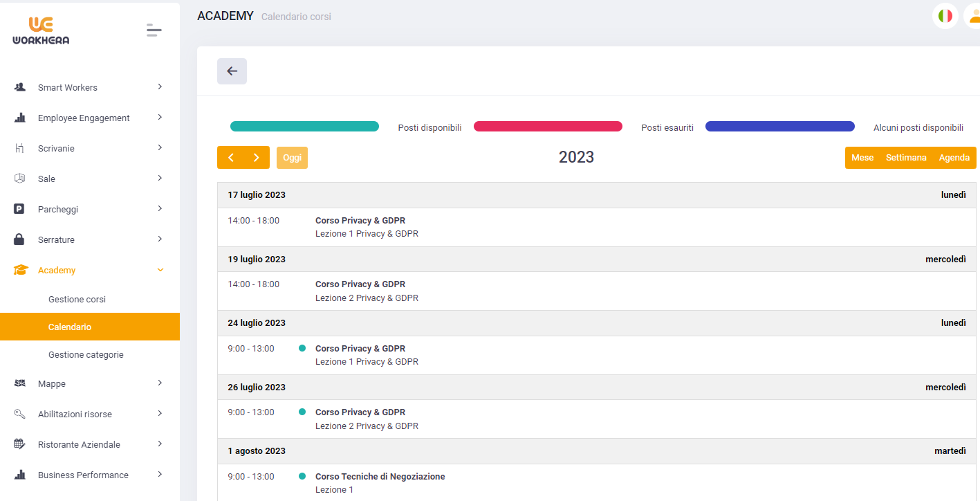Click the Parcheggi parking icon
The image size is (980, 501).
pos(19,209)
